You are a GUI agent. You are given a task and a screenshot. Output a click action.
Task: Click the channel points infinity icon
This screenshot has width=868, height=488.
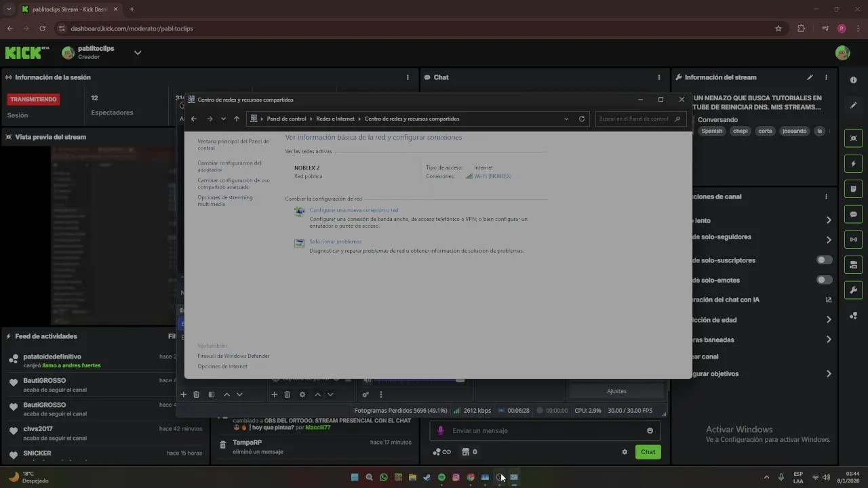[x=441, y=452]
